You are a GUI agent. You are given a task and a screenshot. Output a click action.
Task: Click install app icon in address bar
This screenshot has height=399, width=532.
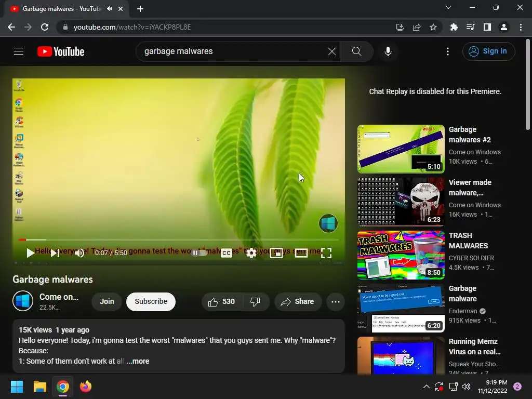pos(400,27)
